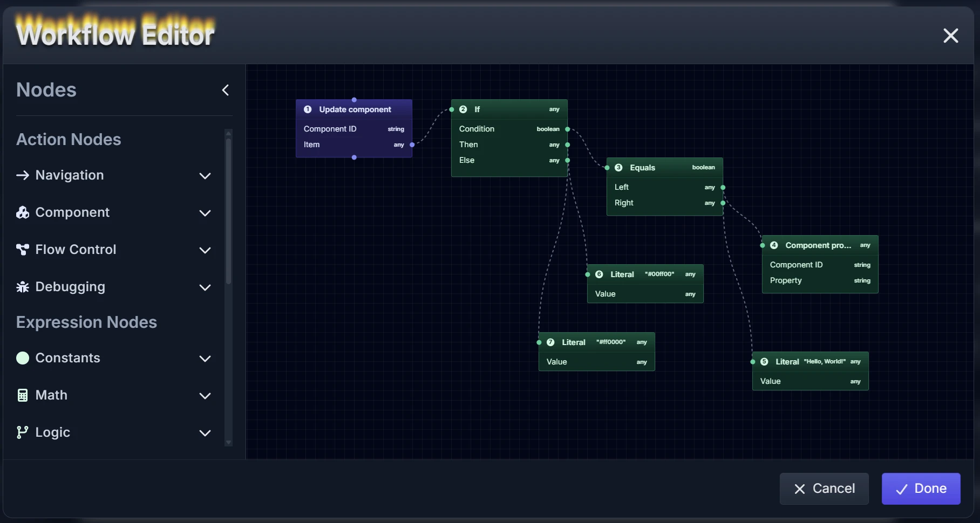Image resolution: width=980 pixels, height=523 pixels.
Task: Click input port of the #ff0000 literal node
Action: (539, 342)
